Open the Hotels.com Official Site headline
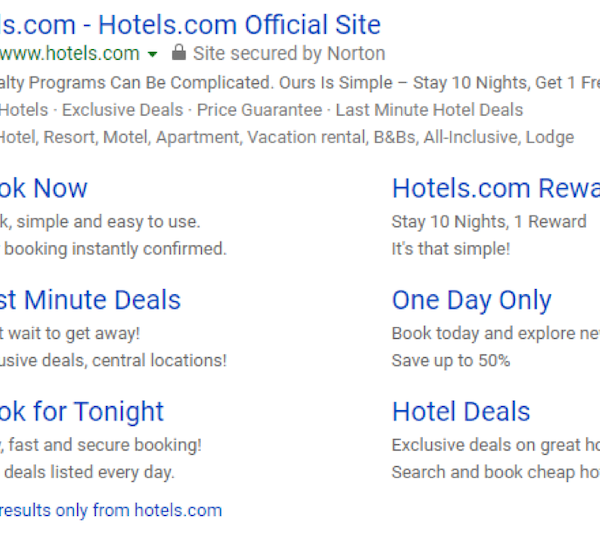600x539 pixels. pos(190,24)
